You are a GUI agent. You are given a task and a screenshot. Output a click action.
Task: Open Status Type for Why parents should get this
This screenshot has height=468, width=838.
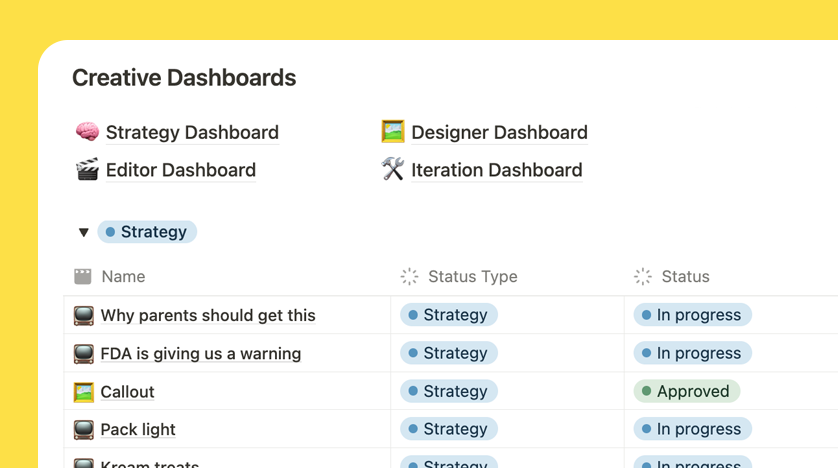[449, 315]
